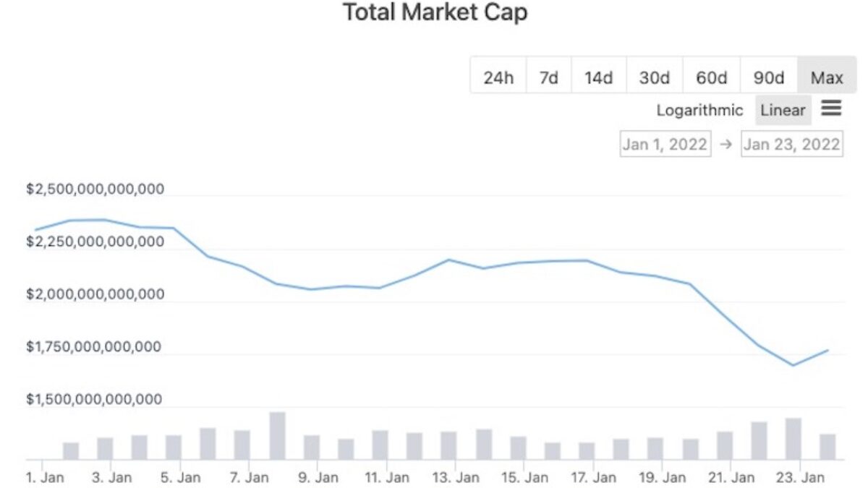Switch to the 14d range
This screenshot has width=868, height=488.
[598, 77]
